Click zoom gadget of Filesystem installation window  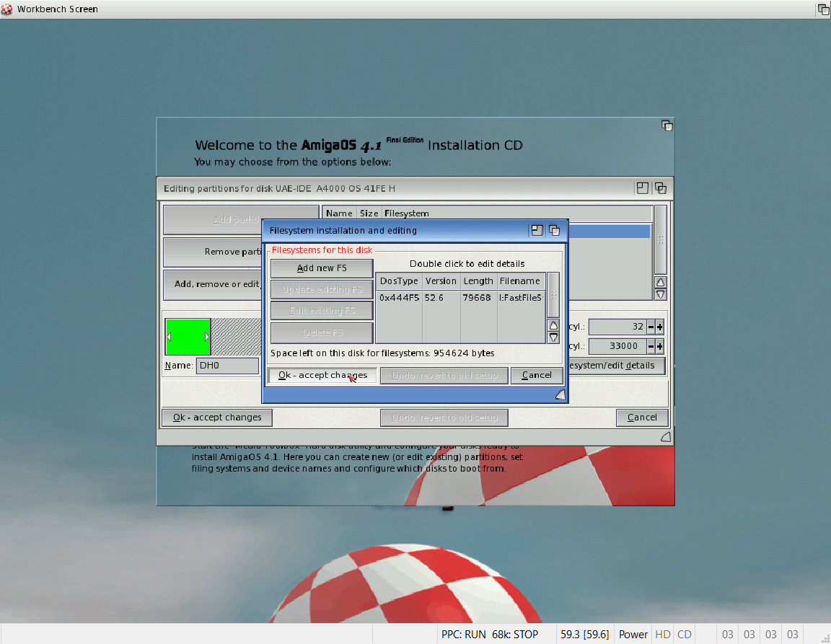(x=537, y=231)
